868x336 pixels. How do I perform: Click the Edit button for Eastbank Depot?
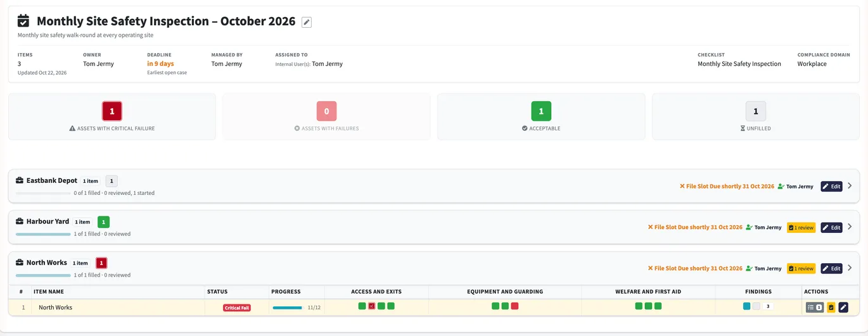click(831, 187)
